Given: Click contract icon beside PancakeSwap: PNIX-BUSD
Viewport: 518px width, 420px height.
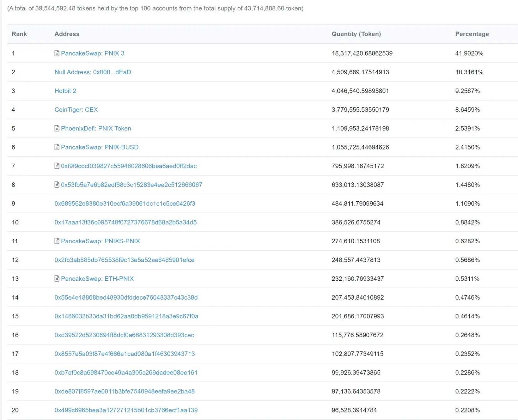Looking at the screenshot, I should [57, 147].
